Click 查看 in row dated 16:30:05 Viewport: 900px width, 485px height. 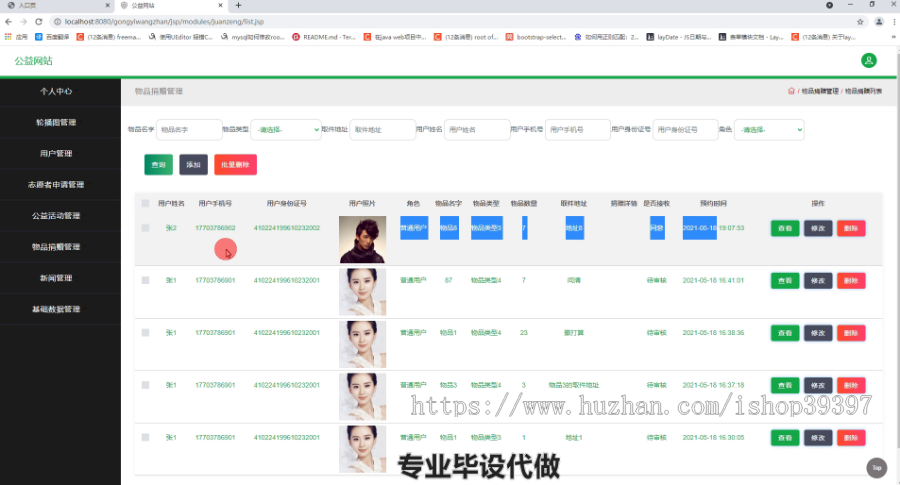(785, 438)
